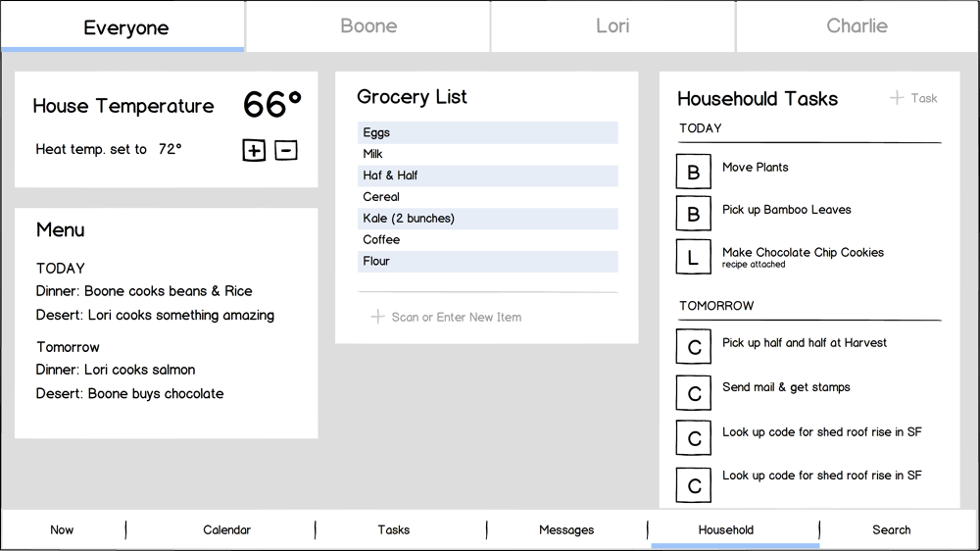
Task: Open the Lori tab
Action: pyautogui.click(x=612, y=26)
